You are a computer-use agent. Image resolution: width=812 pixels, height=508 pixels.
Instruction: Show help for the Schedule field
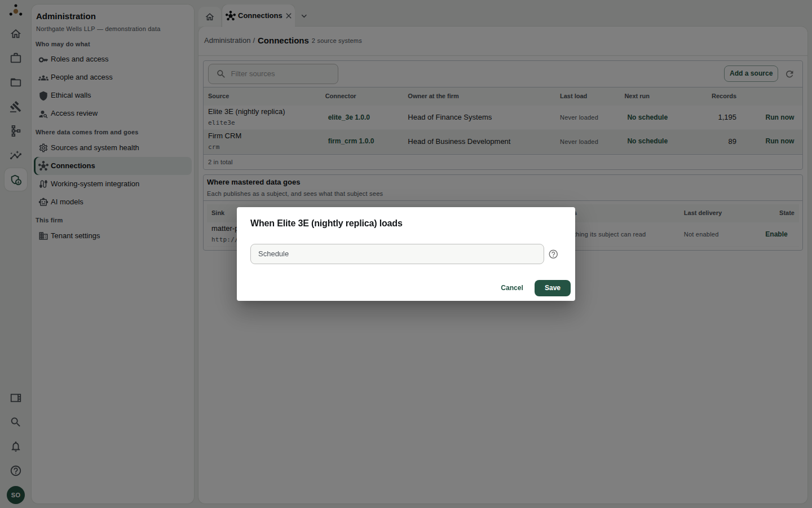click(x=553, y=254)
